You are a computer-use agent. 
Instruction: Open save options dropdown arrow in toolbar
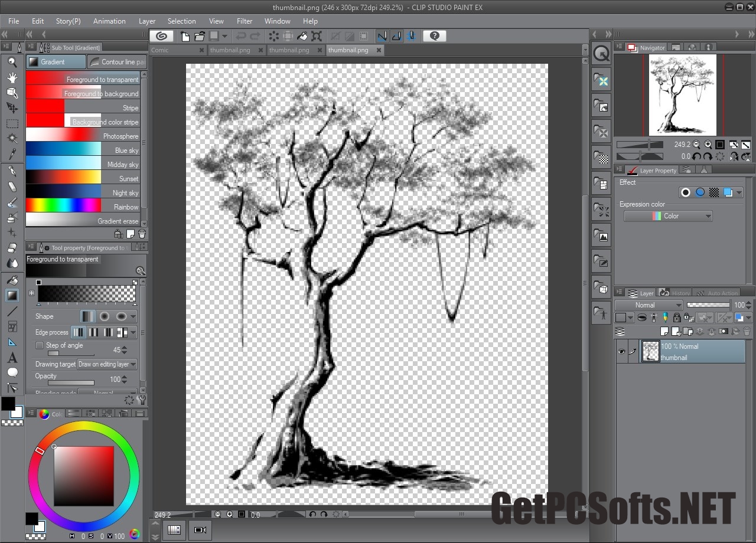pos(224,36)
